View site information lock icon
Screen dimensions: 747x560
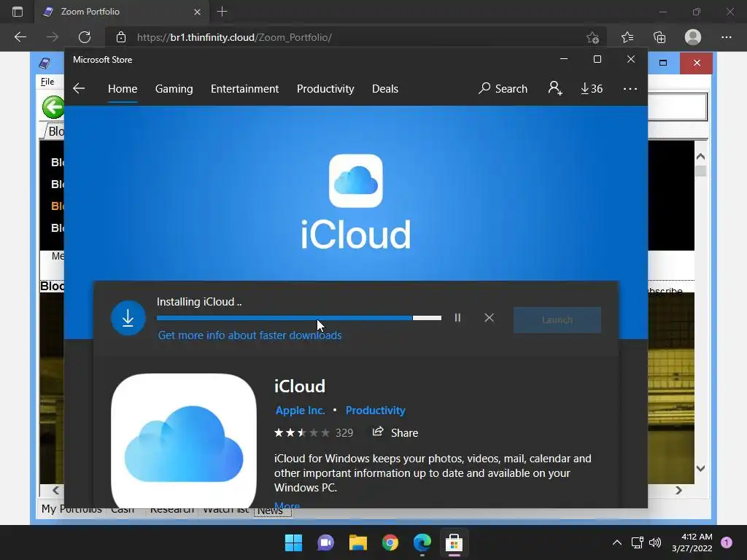pos(121,37)
